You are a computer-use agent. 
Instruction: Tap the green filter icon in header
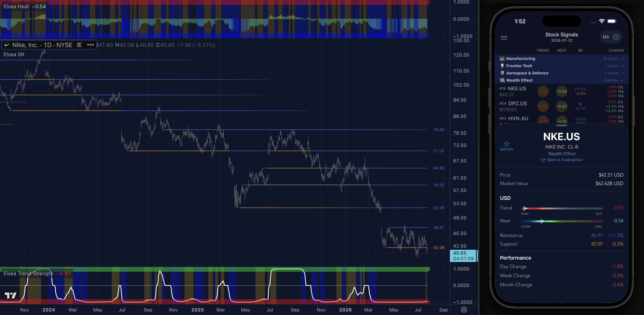(616, 37)
